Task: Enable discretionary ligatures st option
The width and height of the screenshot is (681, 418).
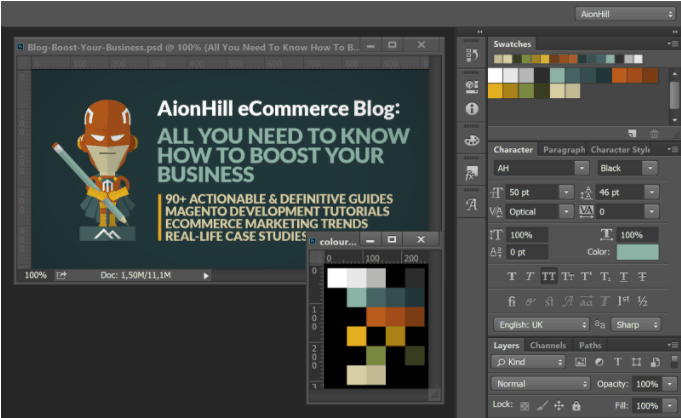Action: [x=549, y=301]
